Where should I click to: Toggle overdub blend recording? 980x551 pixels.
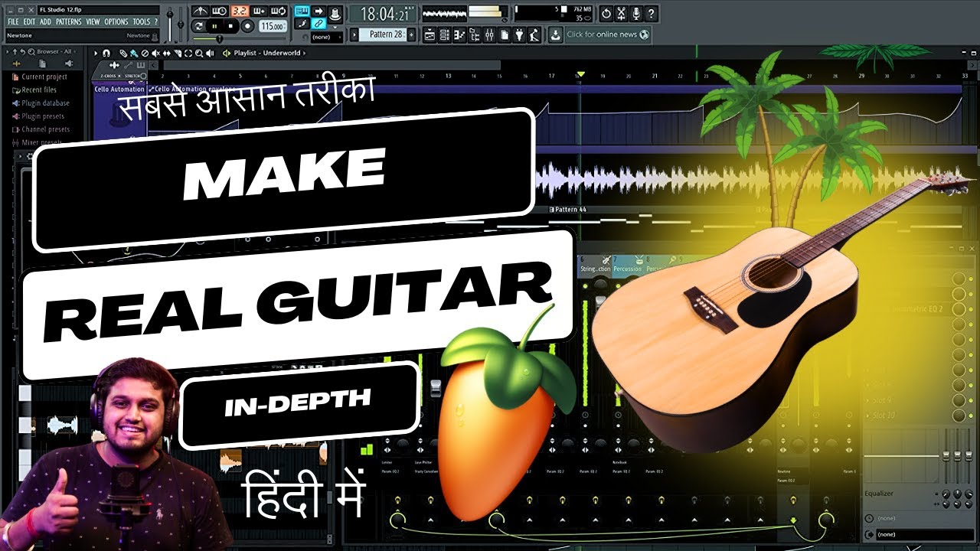click(x=260, y=11)
